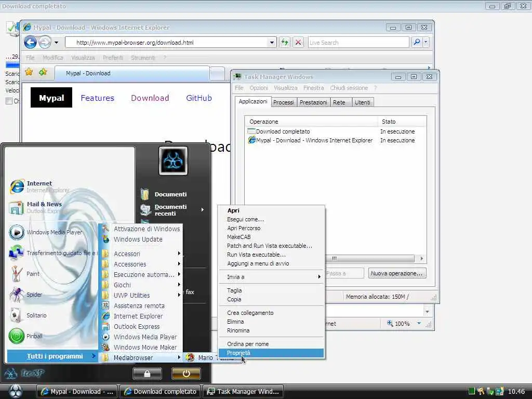Click Mypal logo on page

pos(51,98)
